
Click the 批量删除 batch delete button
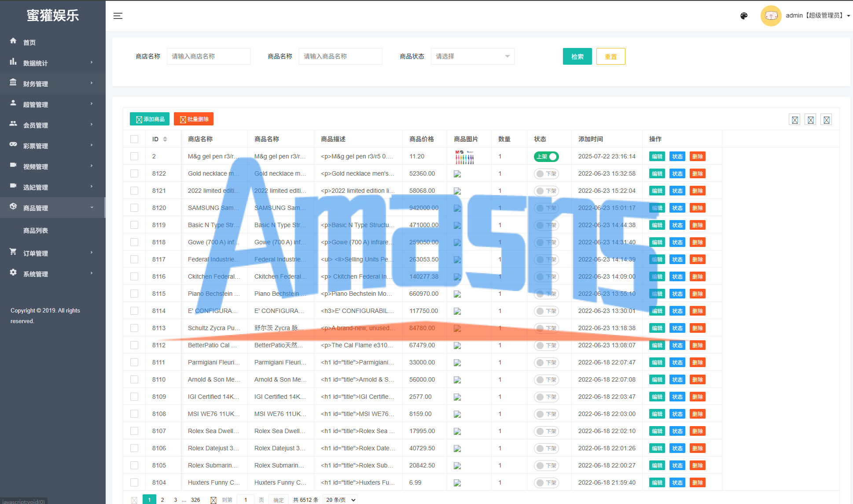194,119
